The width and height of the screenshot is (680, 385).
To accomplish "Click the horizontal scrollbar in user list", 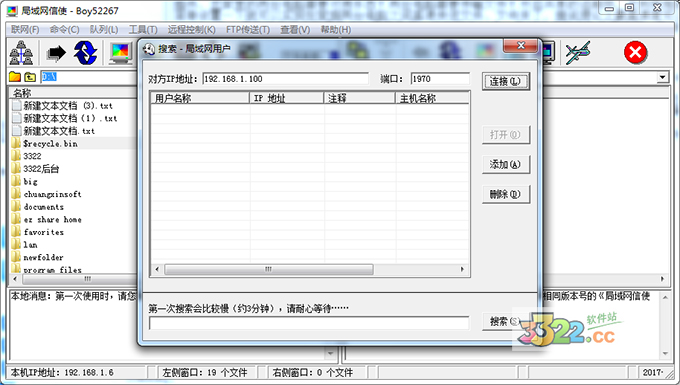I will click(x=310, y=269).
